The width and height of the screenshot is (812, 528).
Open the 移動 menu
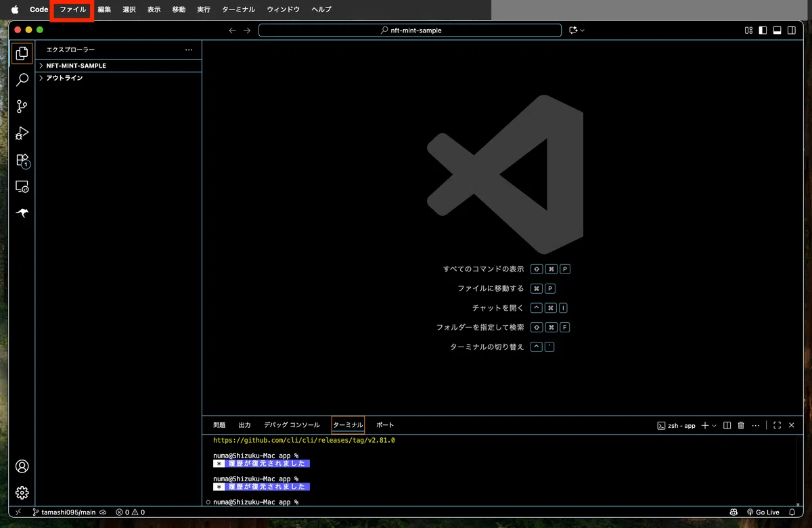coord(179,9)
